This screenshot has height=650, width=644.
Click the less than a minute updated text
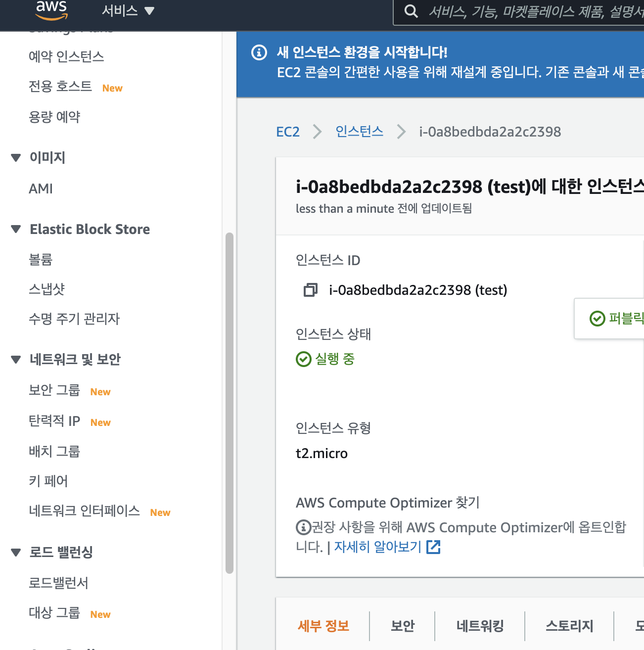click(384, 209)
